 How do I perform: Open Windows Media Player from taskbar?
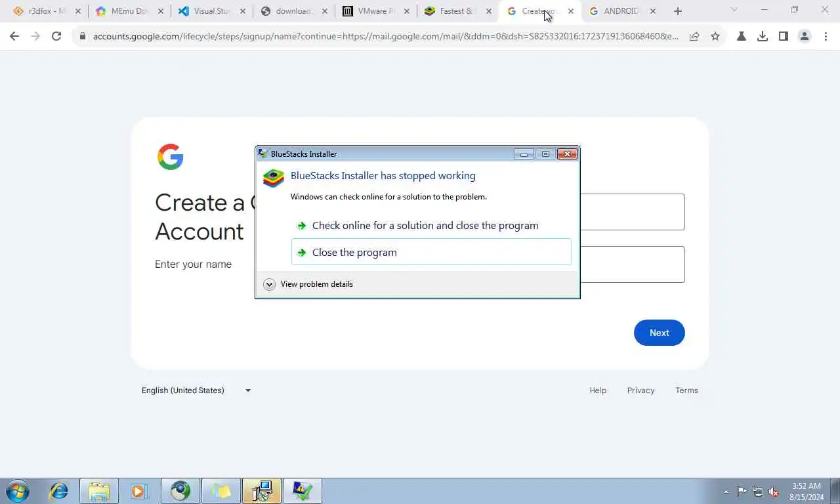(139, 491)
